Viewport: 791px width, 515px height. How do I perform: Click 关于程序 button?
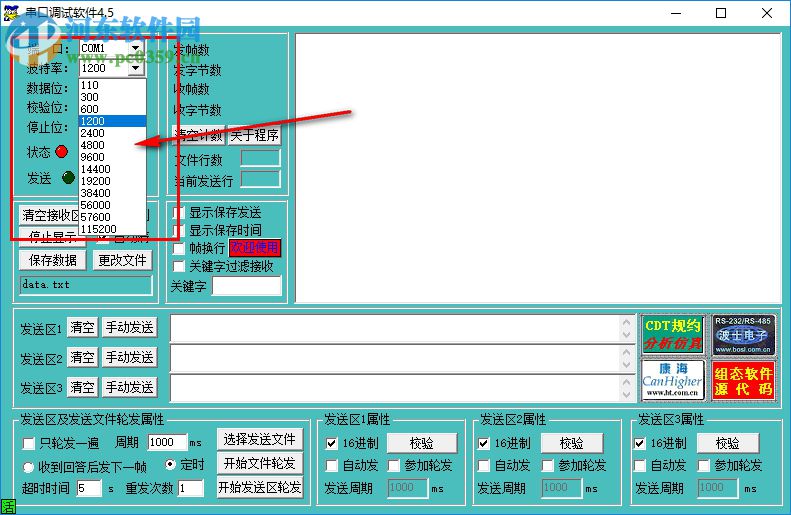254,135
